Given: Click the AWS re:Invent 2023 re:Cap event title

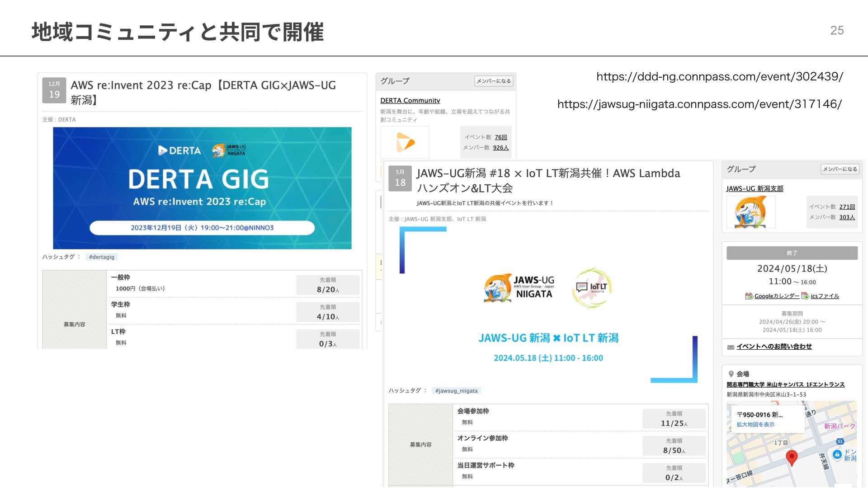Looking at the screenshot, I should [203, 92].
